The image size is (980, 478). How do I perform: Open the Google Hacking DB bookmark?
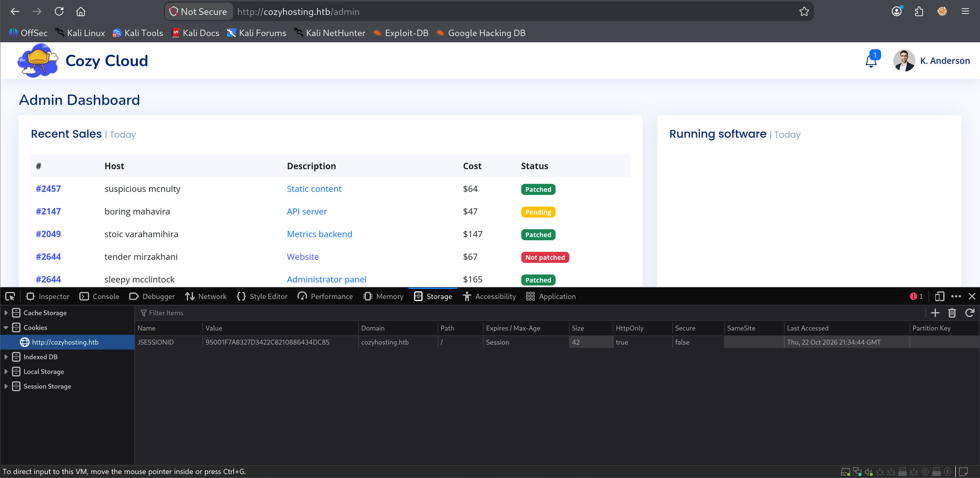(481, 33)
